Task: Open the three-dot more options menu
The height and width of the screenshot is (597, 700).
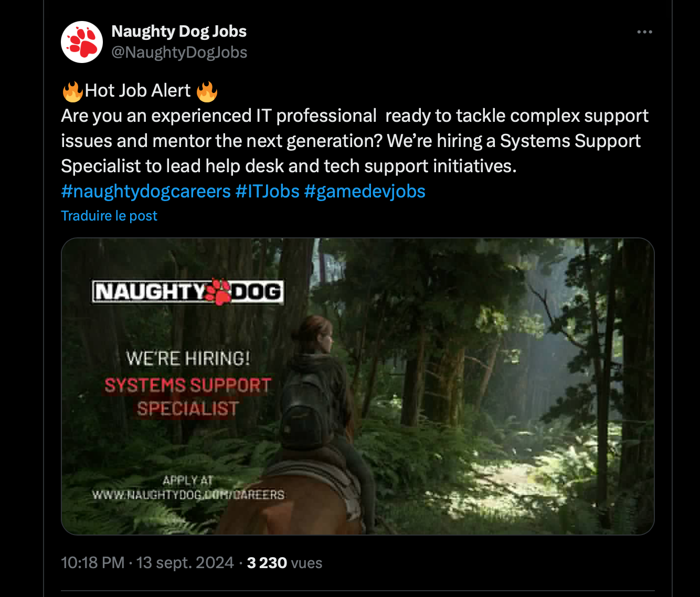Action: [644, 32]
